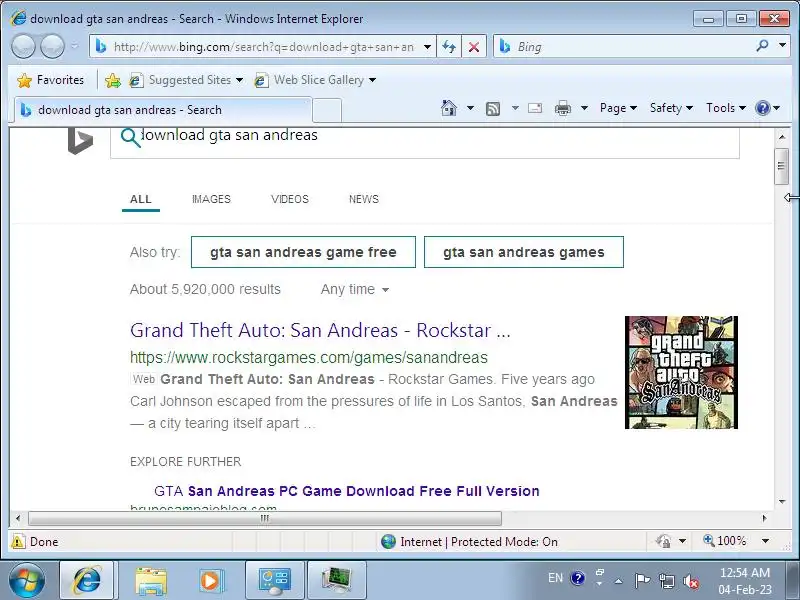Click the Bing search box in toolbar
Image resolution: width=800 pixels, height=600 pixels.
(x=622, y=47)
